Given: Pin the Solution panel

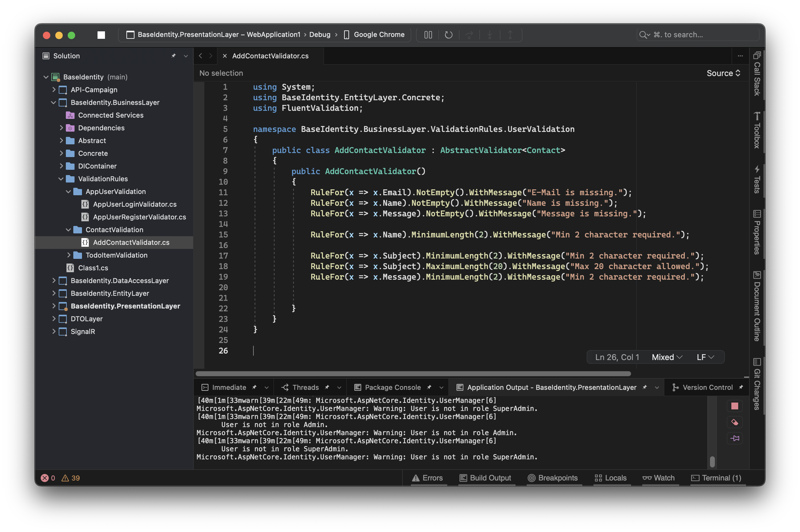Looking at the screenshot, I should pyautogui.click(x=173, y=56).
